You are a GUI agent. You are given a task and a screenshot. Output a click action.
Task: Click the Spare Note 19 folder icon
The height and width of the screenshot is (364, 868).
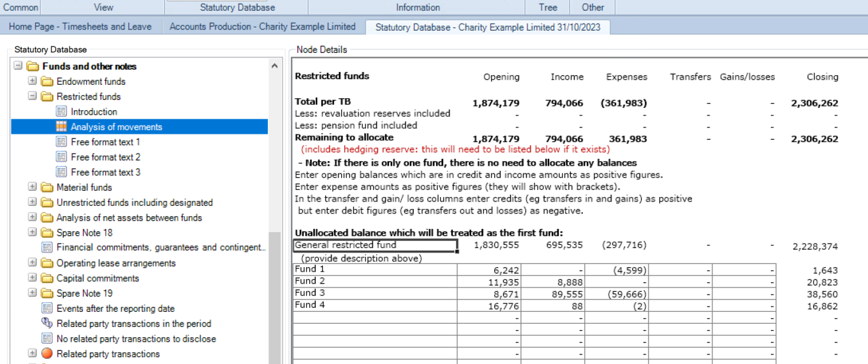(x=47, y=293)
